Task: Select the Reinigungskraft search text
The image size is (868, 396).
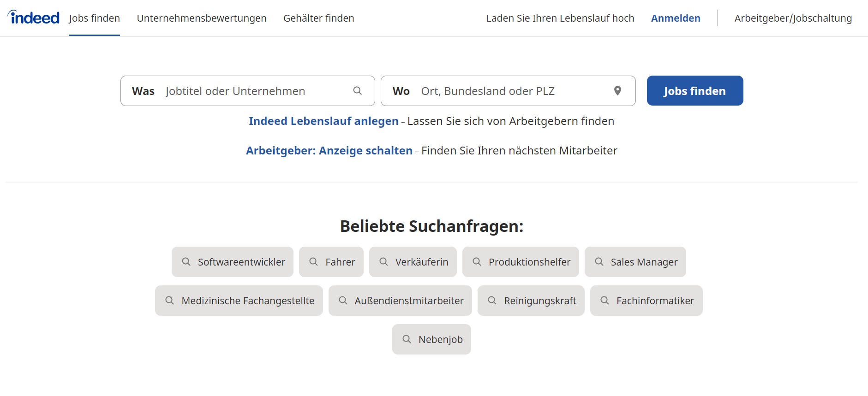Action: [540, 301]
